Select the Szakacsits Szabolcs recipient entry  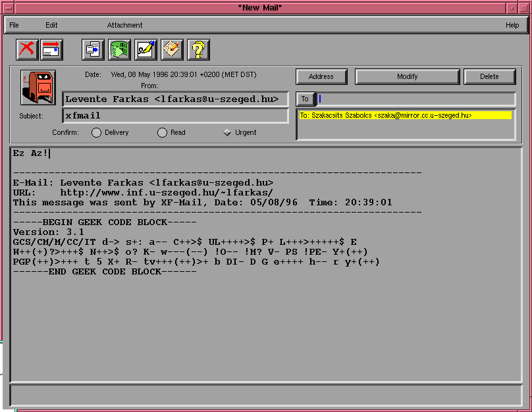click(406, 115)
